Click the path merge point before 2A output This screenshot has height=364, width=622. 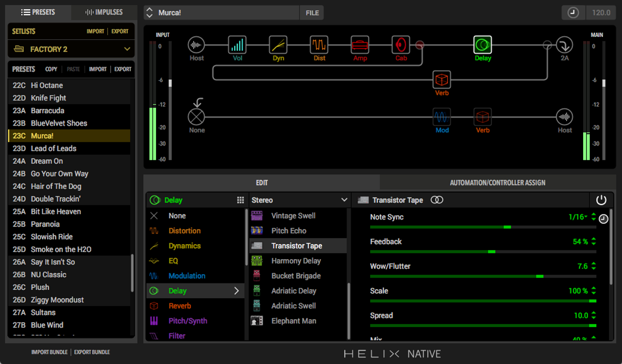(x=547, y=45)
